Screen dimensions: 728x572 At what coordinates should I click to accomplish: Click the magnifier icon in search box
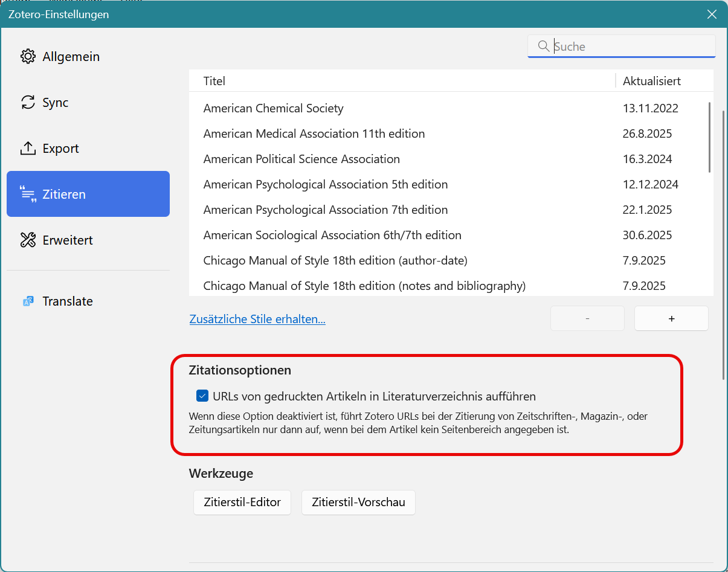[x=543, y=47]
